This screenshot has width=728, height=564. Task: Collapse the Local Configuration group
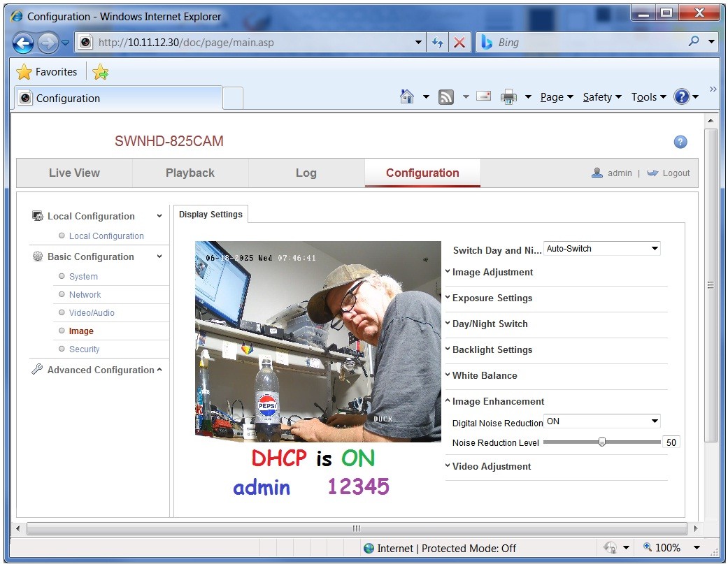coord(96,216)
